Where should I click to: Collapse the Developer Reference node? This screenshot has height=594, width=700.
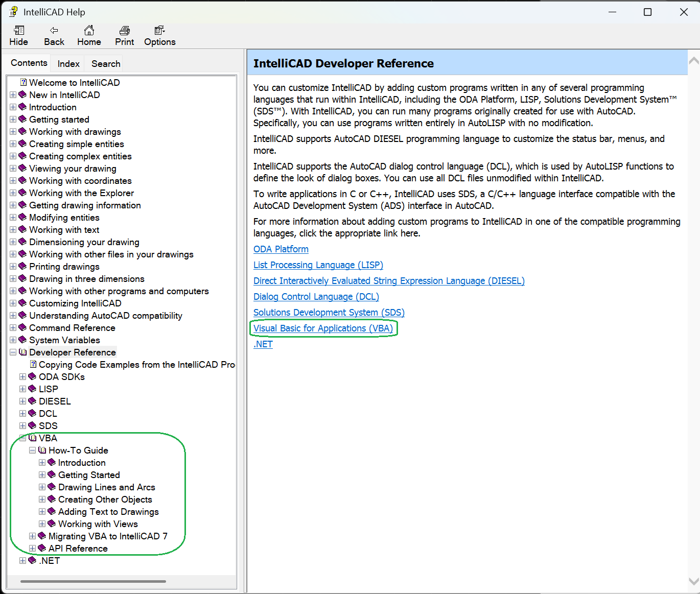pos(13,352)
